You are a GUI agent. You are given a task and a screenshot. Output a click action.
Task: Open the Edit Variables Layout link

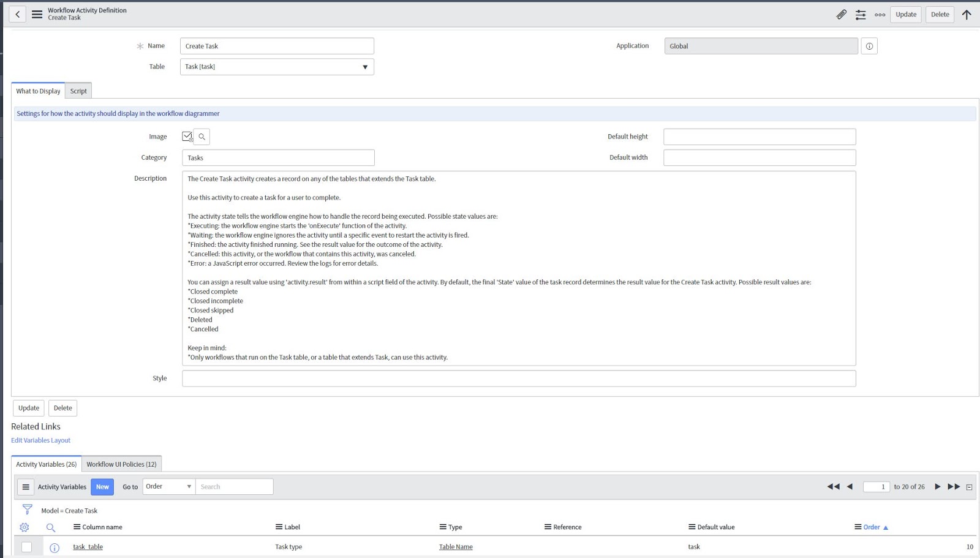(40, 440)
